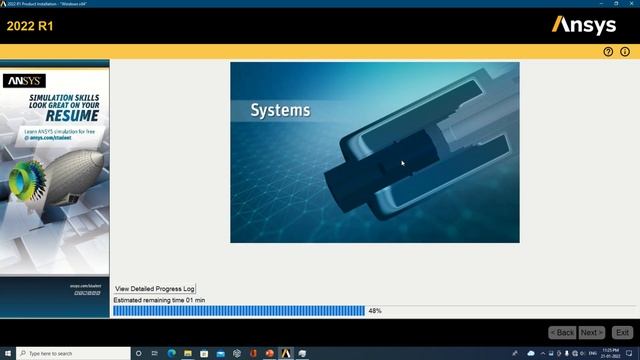Click the Next button
This screenshot has height=360, width=640.
click(591, 333)
